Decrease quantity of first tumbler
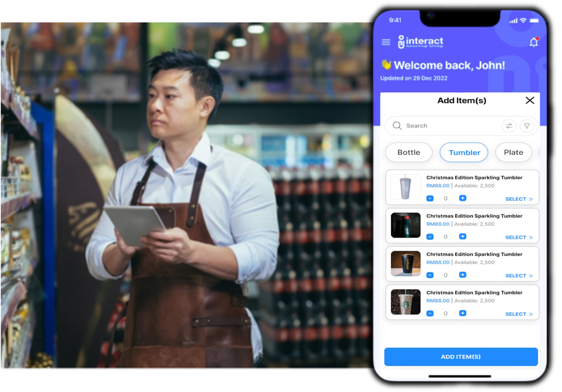The height and width of the screenshot is (392, 562). (430, 198)
